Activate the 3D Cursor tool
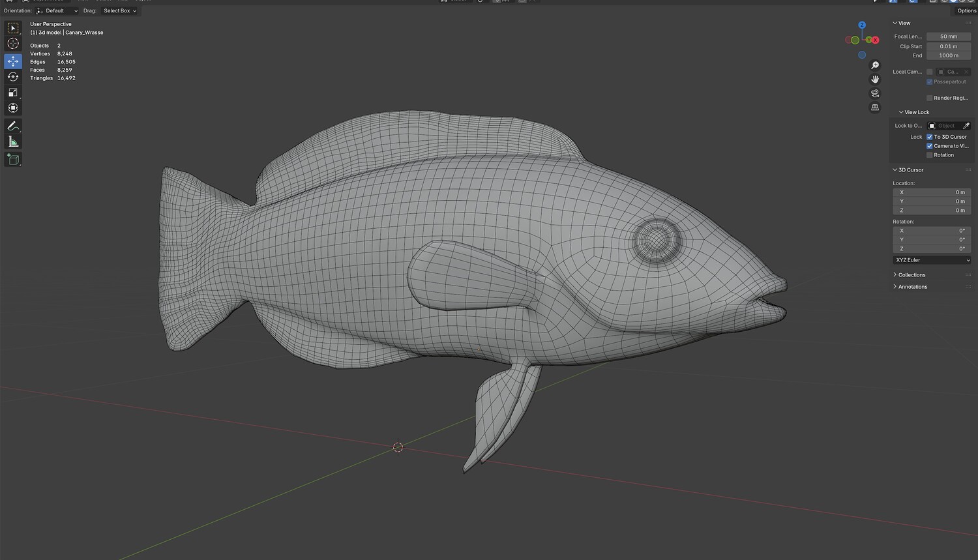The height and width of the screenshot is (560, 978). pyautogui.click(x=13, y=44)
